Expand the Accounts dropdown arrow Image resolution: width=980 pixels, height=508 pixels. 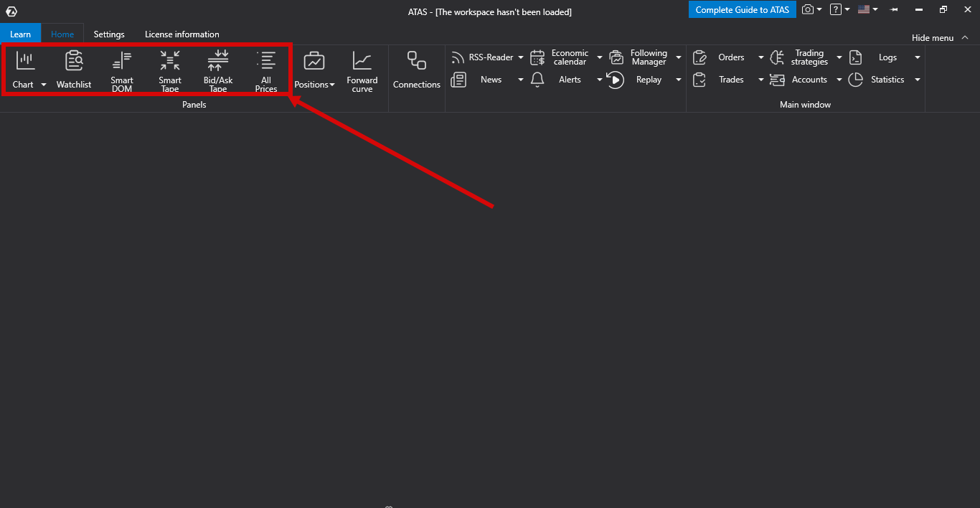839,80
